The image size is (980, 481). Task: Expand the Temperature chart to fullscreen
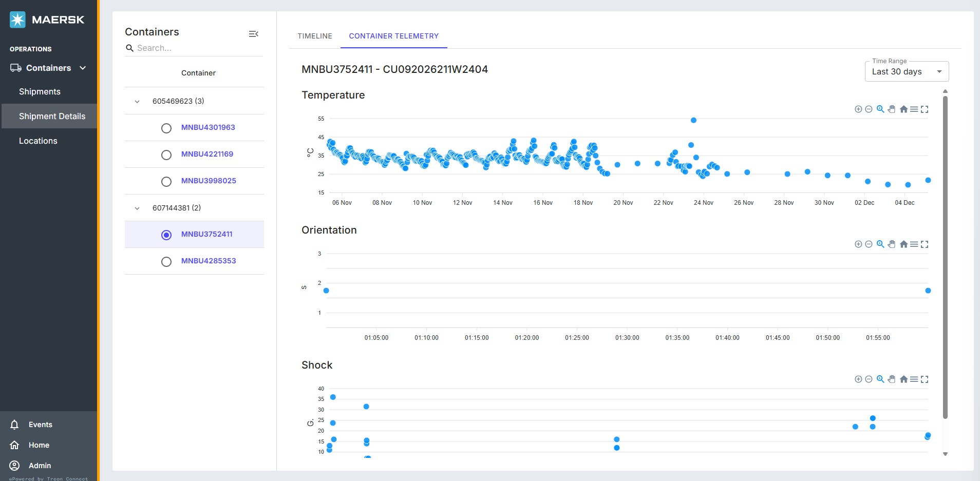pos(925,109)
